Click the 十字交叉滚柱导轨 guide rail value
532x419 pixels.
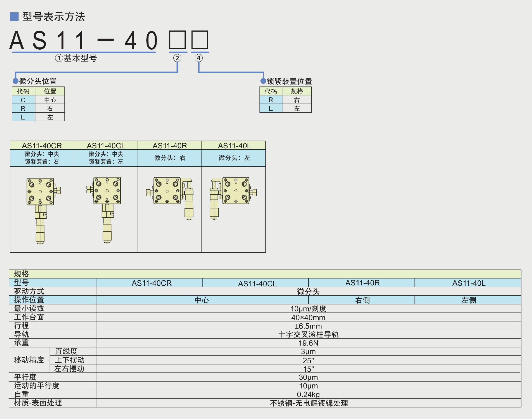click(308, 334)
